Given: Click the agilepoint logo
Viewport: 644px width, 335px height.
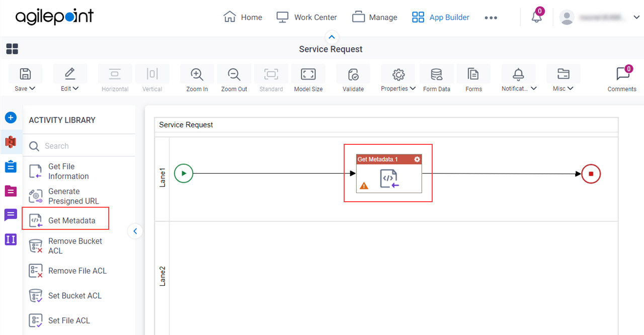Looking at the screenshot, I should point(54,17).
